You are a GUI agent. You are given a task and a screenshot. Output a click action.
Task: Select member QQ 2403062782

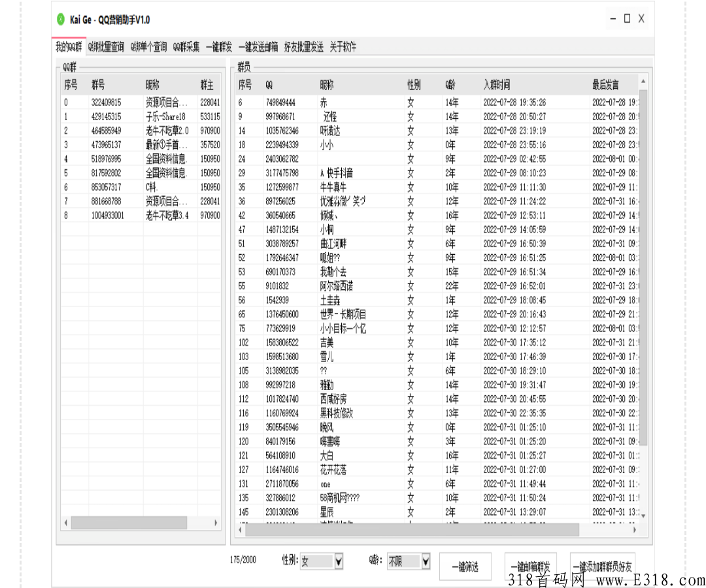437,159
